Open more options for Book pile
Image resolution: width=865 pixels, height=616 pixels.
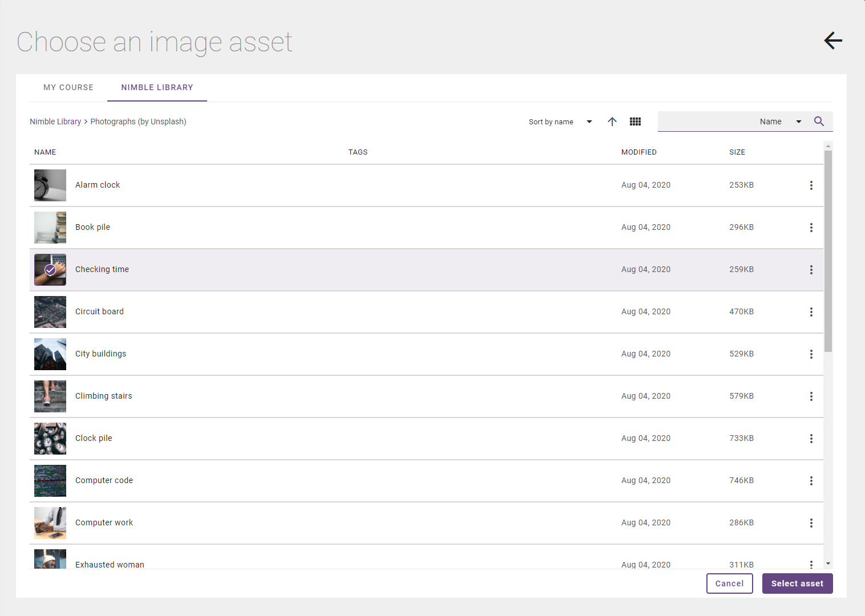point(811,228)
